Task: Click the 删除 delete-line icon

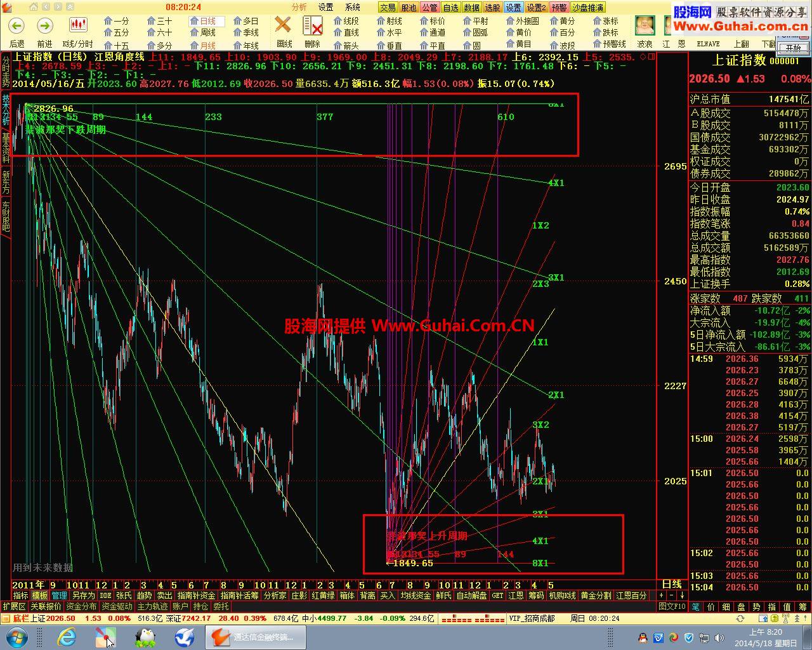Action: tap(312, 25)
